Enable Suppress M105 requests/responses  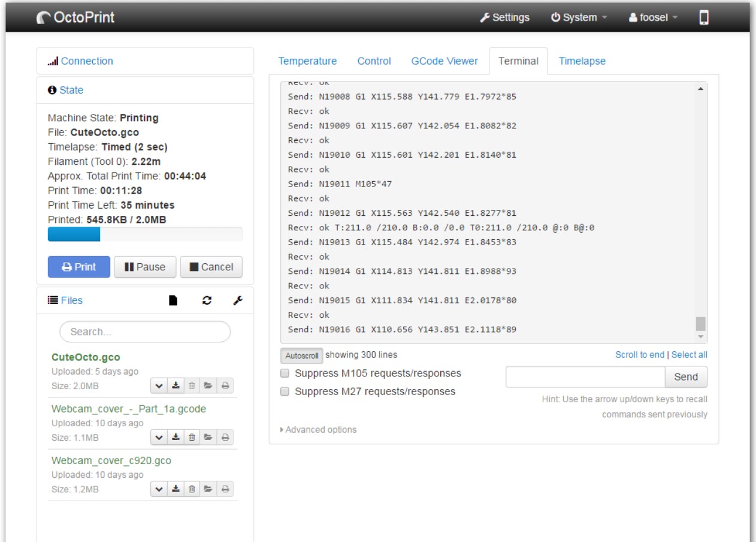pyautogui.click(x=285, y=374)
